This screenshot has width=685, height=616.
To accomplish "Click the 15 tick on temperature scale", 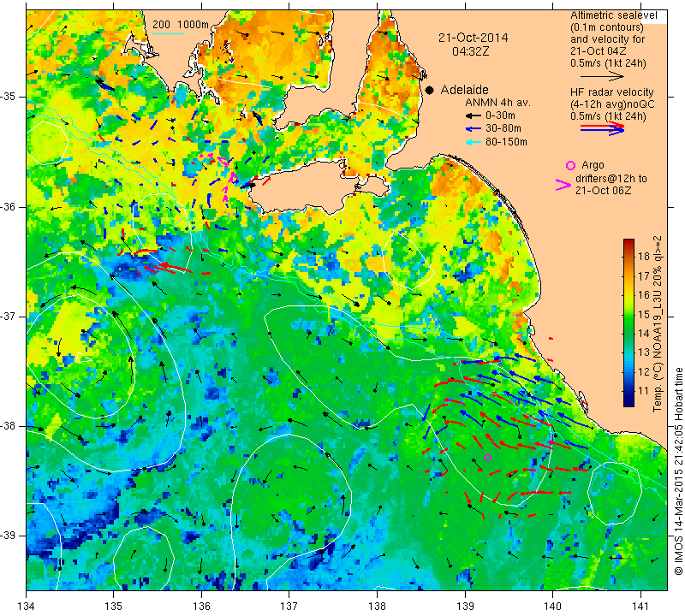I will [x=644, y=314].
